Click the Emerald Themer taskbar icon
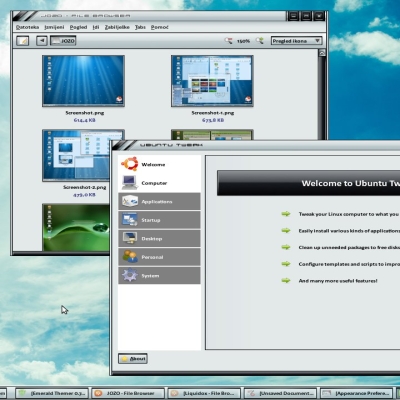Screen dimensions: 400x400 (x=23, y=393)
